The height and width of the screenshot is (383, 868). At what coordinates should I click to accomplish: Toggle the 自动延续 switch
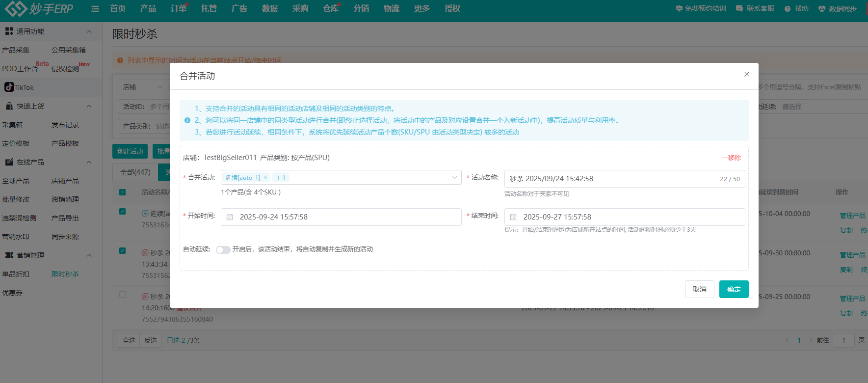(223, 249)
